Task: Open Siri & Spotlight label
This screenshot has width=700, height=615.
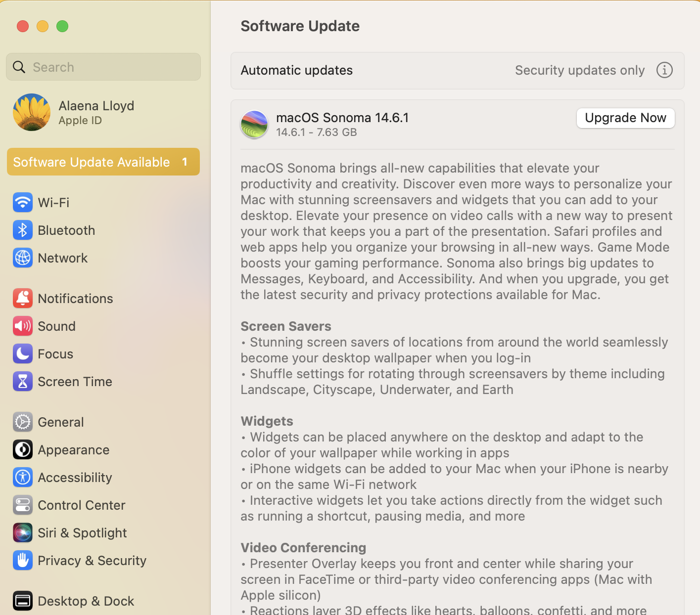Action: 82,533
